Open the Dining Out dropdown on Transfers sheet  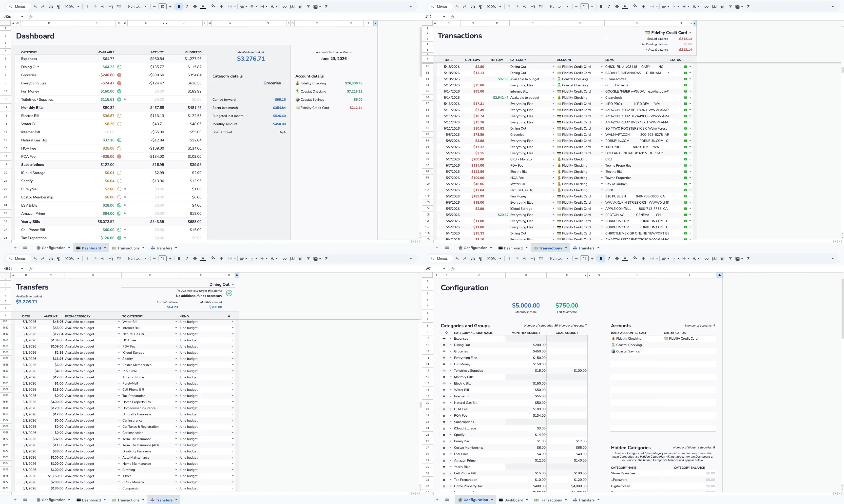click(232, 285)
